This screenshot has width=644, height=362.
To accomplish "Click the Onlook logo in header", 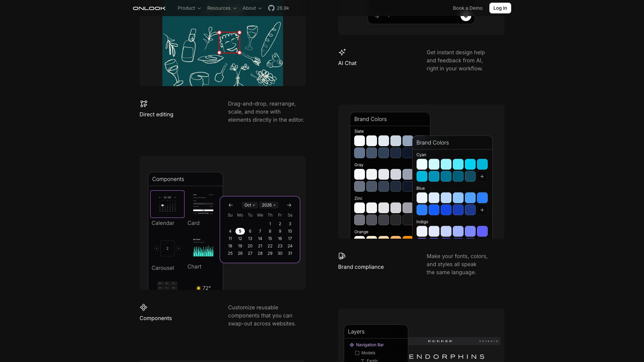I will pyautogui.click(x=149, y=8).
